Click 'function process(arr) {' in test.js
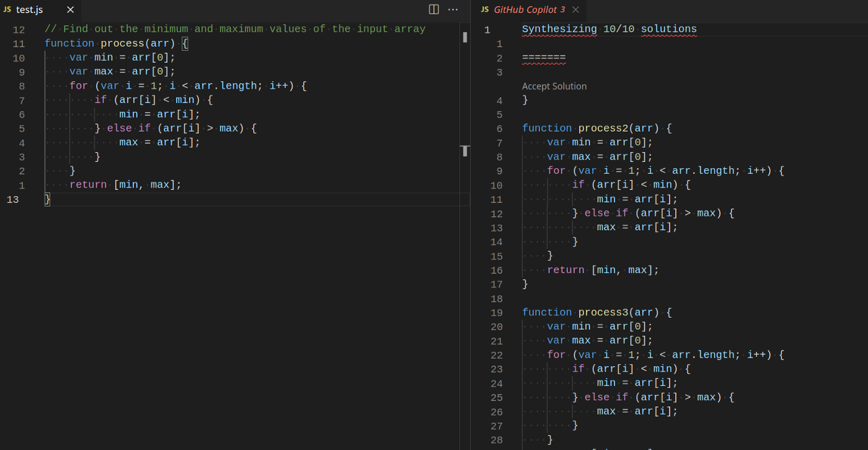This screenshot has width=868, height=450. coord(116,43)
